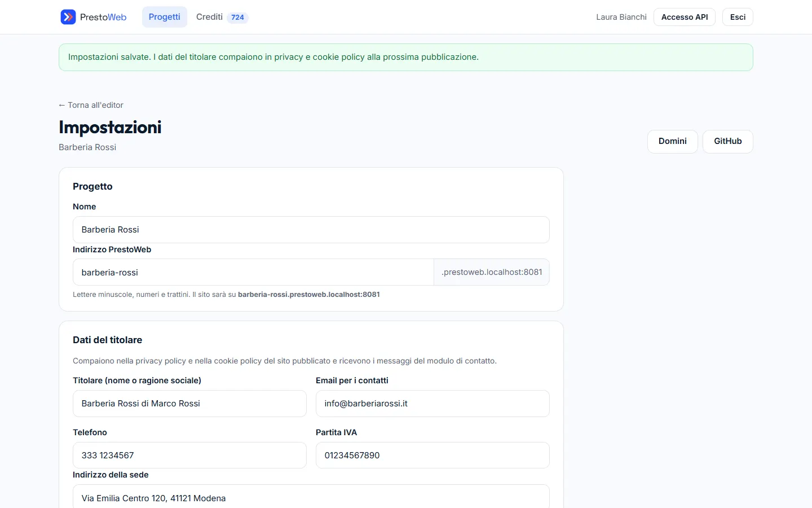Image resolution: width=812 pixels, height=508 pixels.
Task: Edit the Email per i contatti field
Action: (x=433, y=404)
